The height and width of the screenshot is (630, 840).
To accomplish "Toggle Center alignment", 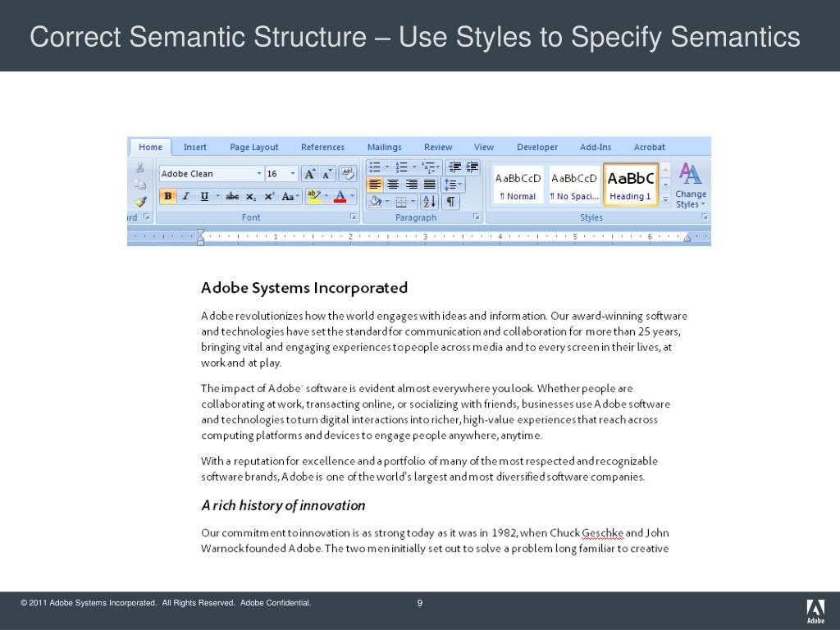I will coord(393,185).
